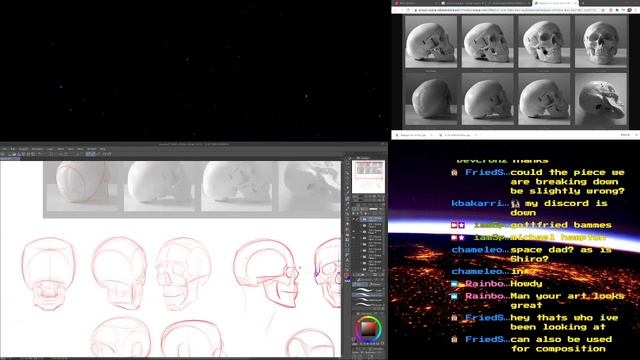Open the second downloaded file in downloads bar
The height and width of the screenshot is (360, 640).
(x=458, y=135)
